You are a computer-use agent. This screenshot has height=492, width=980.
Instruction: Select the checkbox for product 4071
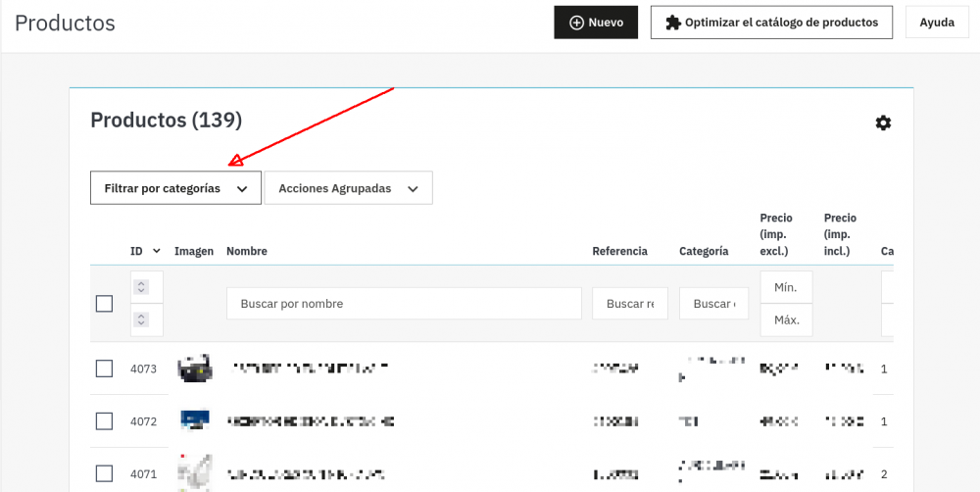pyautogui.click(x=105, y=474)
